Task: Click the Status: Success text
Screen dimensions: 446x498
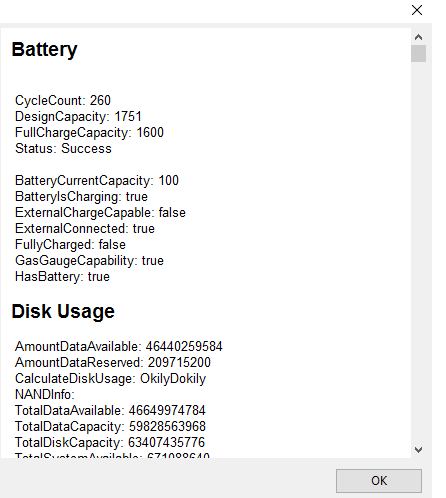Action: (63, 148)
